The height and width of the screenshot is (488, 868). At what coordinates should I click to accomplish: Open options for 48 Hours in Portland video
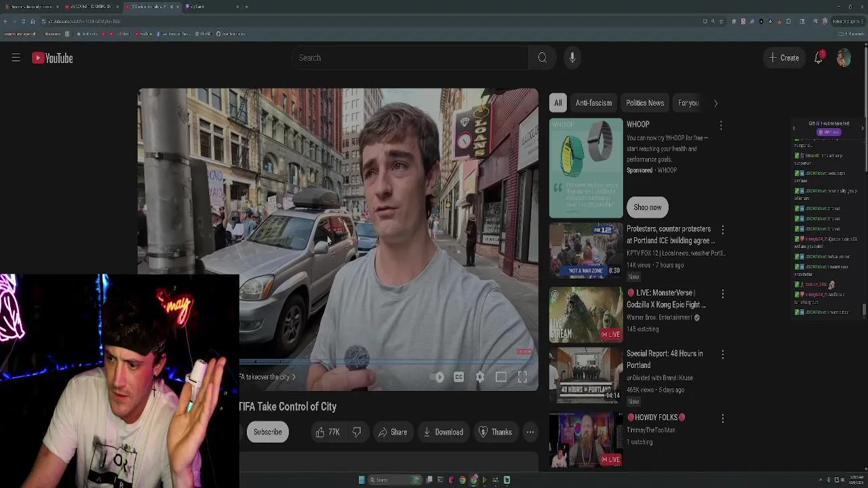tap(723, 354)
